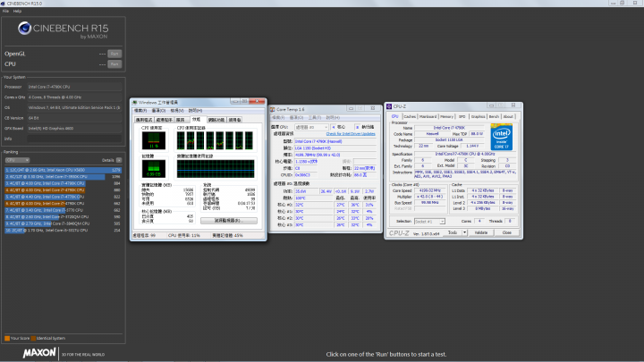Toggle the Details button in Ranking panel
This screenshot has width=644, height=362.
pyautogui.click(x=119, y=160)
